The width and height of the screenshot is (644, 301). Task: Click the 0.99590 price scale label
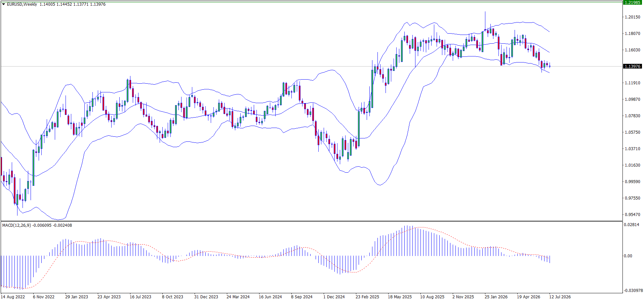(x=632, y=182)
